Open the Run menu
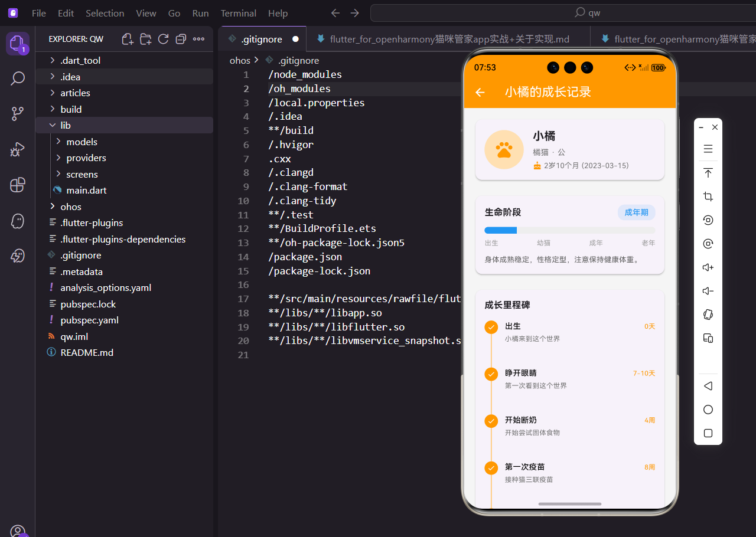The image size is (756, 537). coord(201,13)
